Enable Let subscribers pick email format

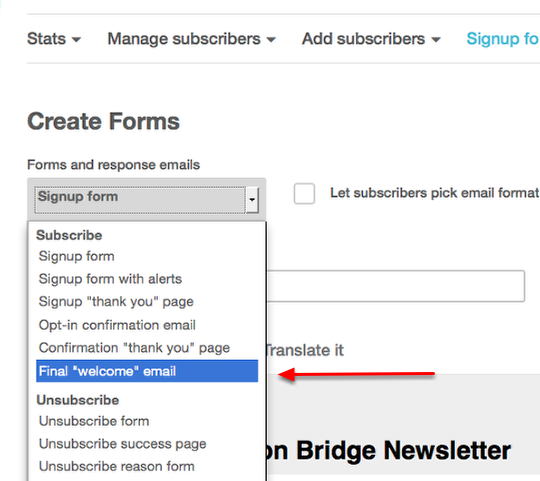coord(304,194)
